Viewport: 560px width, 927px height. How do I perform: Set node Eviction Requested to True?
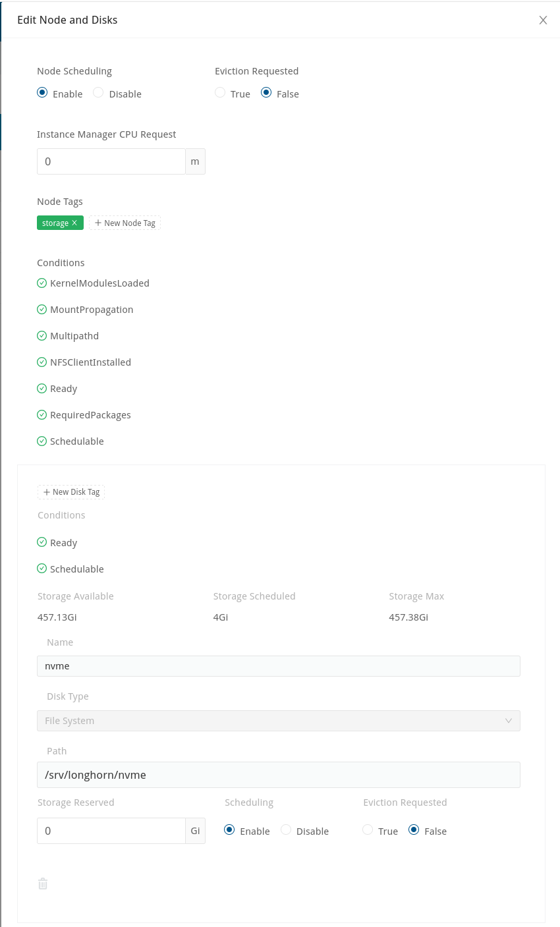click(220, 94)
